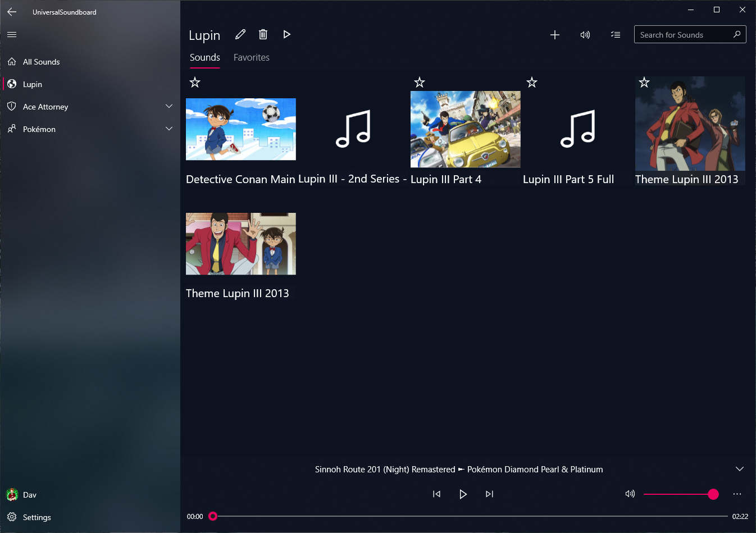Image resolution: width=756 pixels, height=533 pixels.
Task: Favorite the Detective Conan Main sound star
Action: (195, 83)
